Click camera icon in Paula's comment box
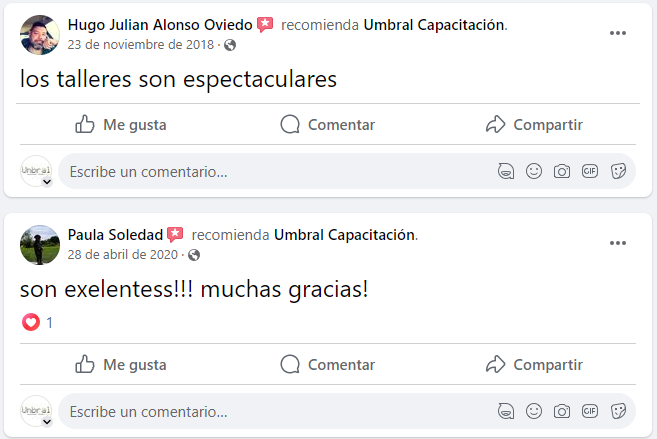The width and height of the screenshot is (657, 439). (x=562, y=411)
